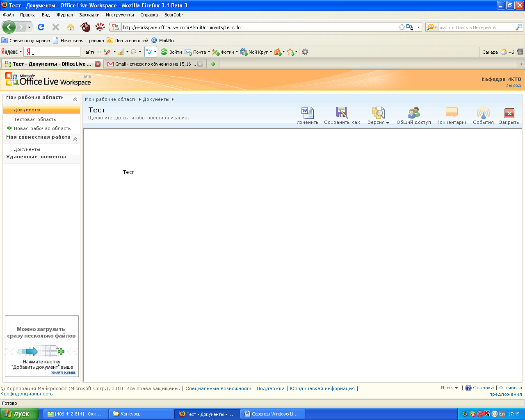The image size is (525, 420).
Task: Open Документы under Моя совместная работа
Action: [27, 149]
